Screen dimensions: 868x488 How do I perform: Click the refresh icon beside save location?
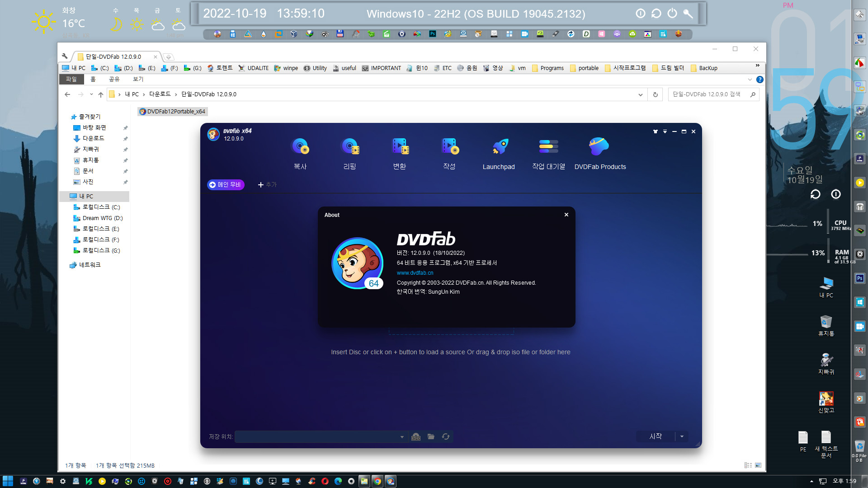[446, 436]
